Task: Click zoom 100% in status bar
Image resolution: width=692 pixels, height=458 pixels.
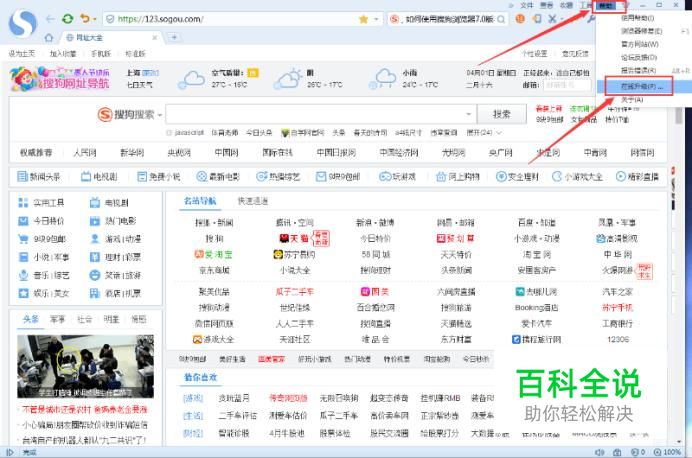Action: point(667,452)
